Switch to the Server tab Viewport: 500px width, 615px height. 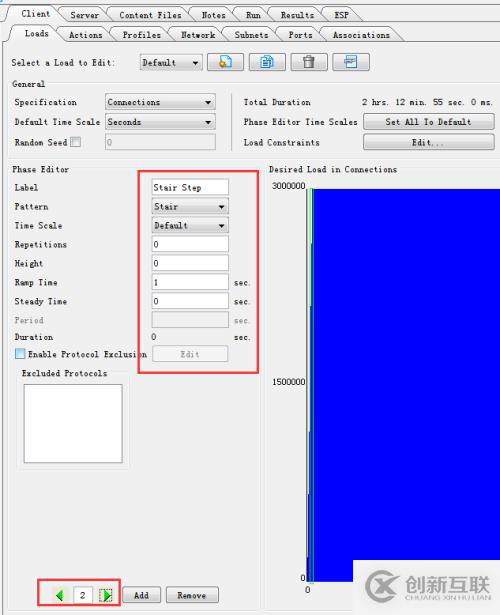point(84,15)
